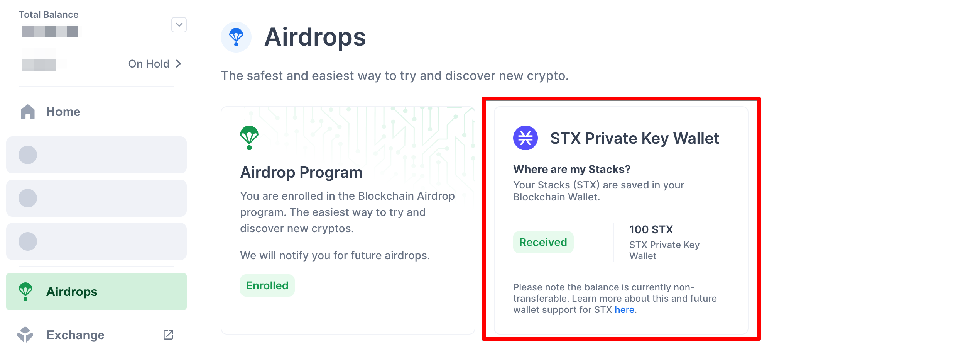Click the Enrolled status badge
980x360 pixels.
267,285
